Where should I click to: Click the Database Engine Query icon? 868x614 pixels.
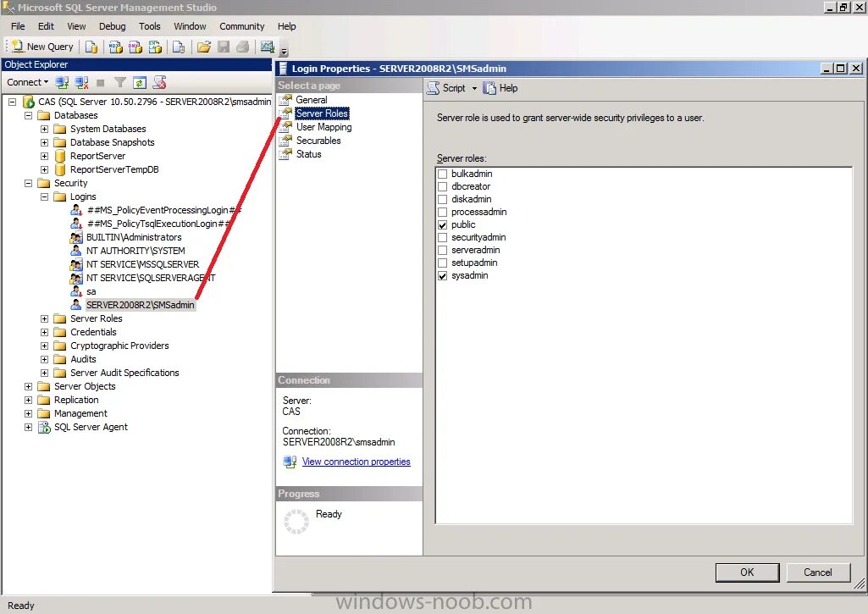pyautogui.click(x=91, y=47)
